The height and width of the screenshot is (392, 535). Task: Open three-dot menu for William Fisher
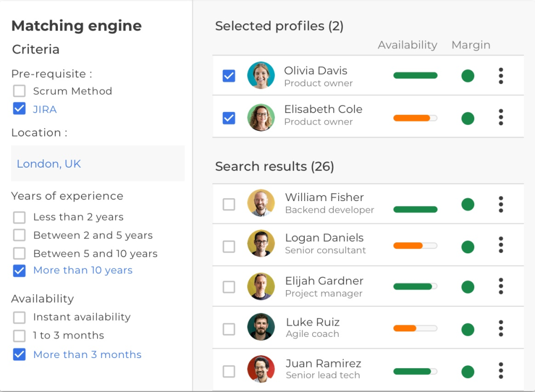pyautogui.click(x=501, y=204)
